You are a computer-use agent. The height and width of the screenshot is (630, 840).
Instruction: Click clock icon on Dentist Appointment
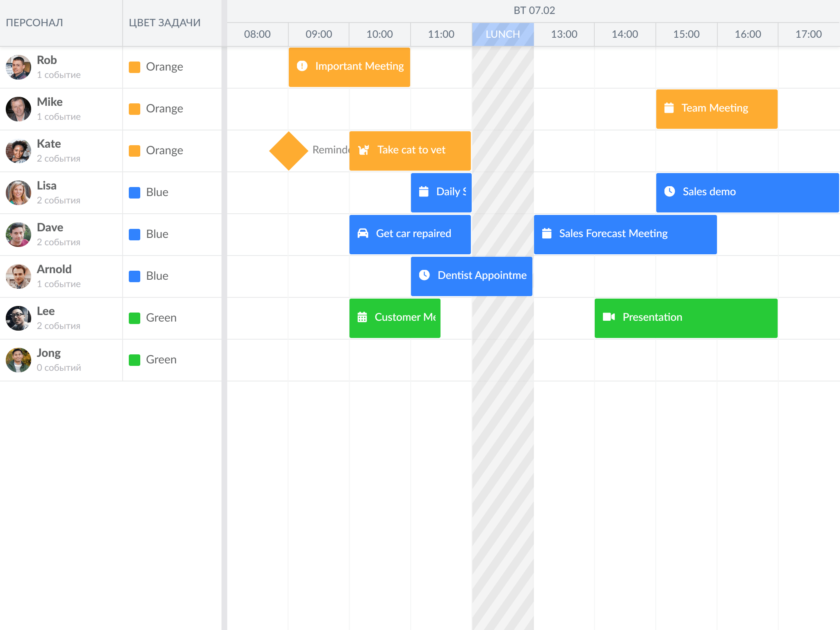click(425, 275)
